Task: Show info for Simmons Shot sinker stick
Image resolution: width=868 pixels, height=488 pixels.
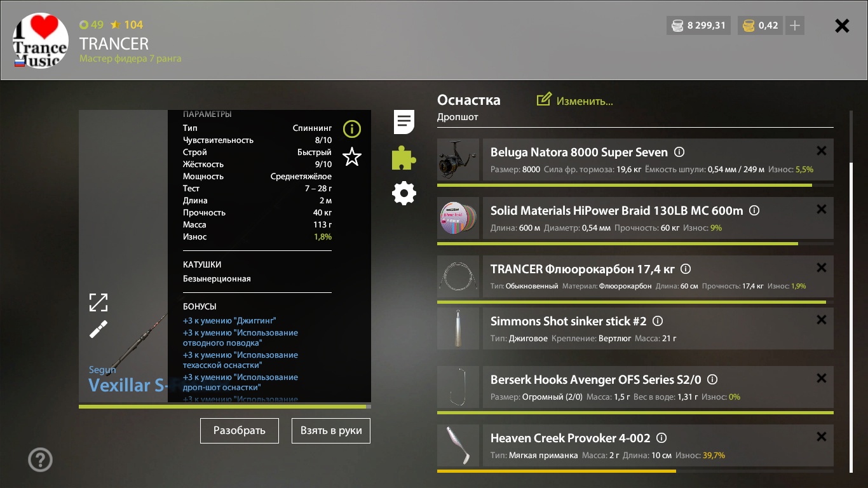Action: [x=658, y=322]
